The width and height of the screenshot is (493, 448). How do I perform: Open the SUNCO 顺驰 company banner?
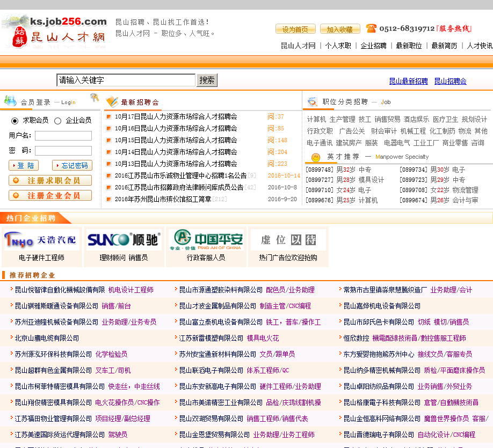(124, 240)
